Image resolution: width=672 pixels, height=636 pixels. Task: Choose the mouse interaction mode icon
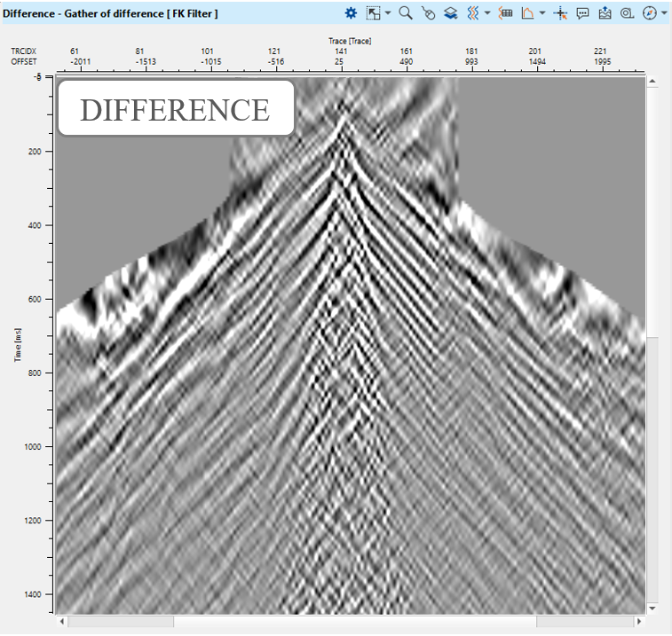click(428, 13)
